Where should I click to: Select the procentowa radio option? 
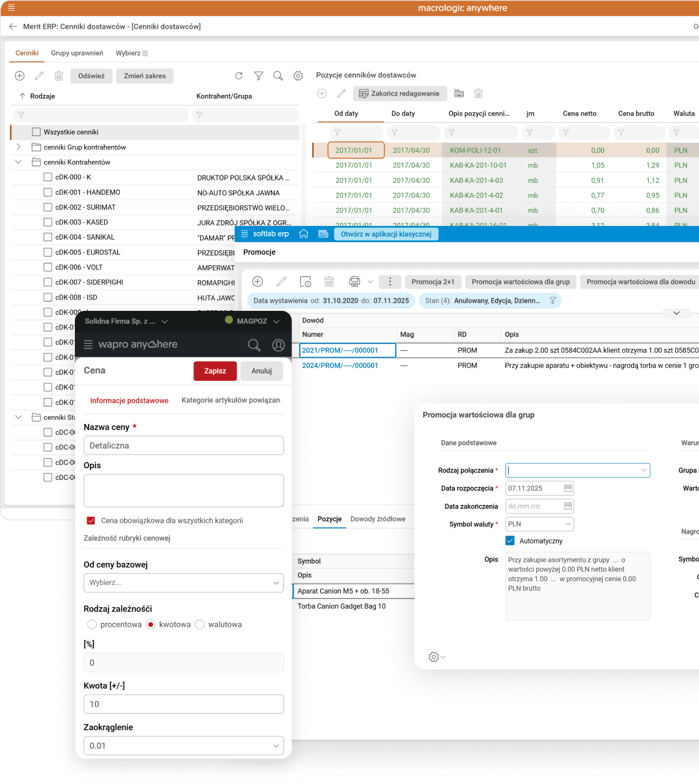pyautogui.click(x=92, y=624)
